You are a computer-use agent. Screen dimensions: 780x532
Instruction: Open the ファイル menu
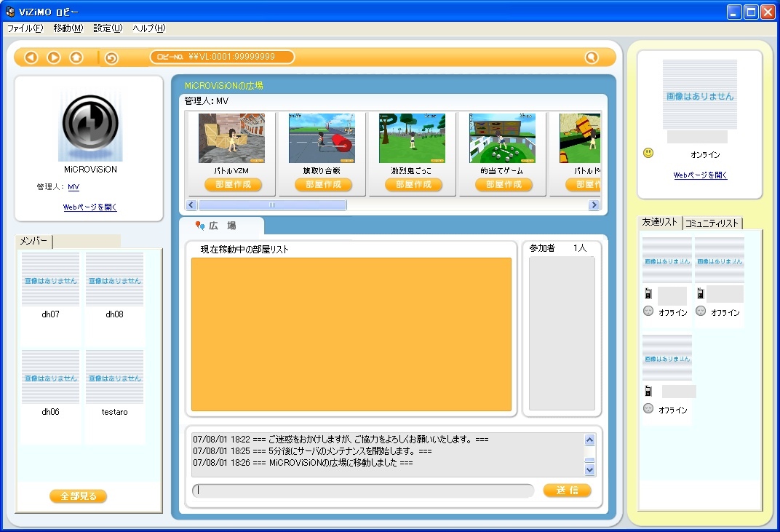click(x=25, y=28)
